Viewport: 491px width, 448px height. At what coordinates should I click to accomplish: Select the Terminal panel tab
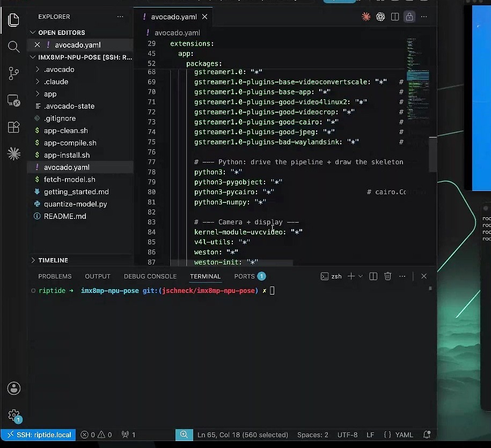pos(206,276)
